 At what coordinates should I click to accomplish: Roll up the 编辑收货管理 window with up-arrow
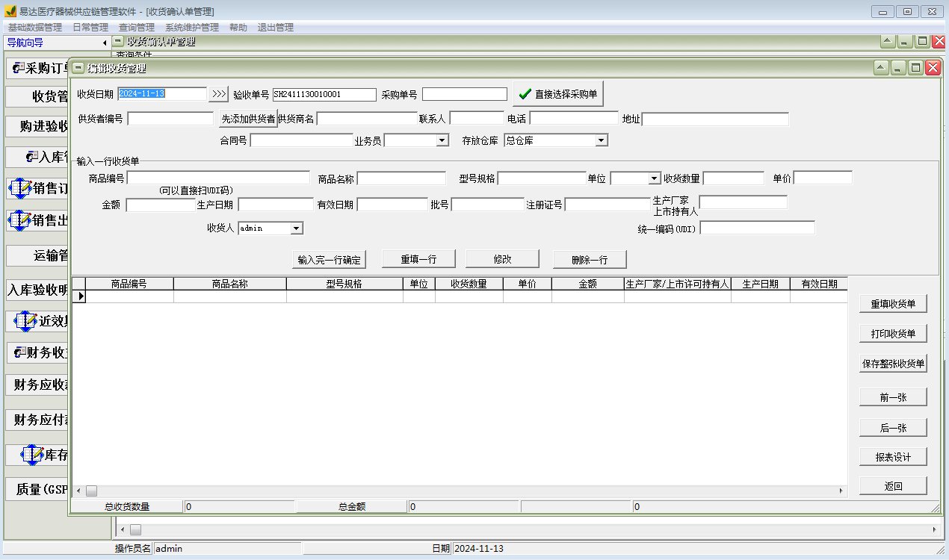point(882,67)
